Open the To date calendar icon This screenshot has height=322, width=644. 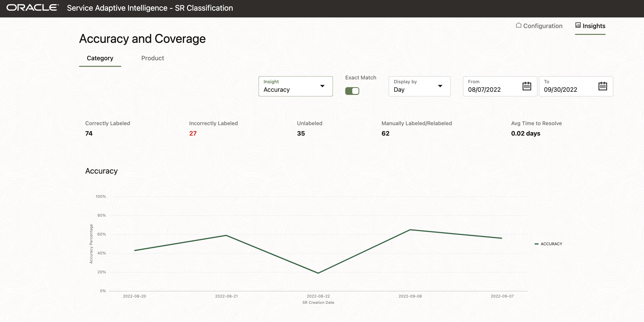click(x=602, y=86)
